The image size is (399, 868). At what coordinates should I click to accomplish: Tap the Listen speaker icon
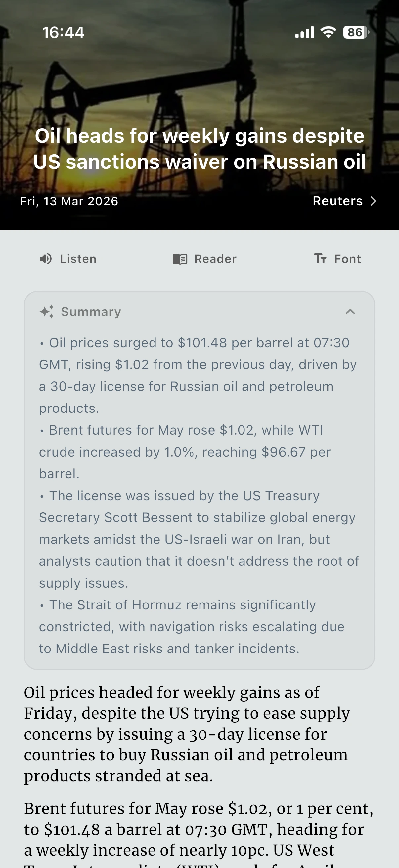tap(46, 259)
